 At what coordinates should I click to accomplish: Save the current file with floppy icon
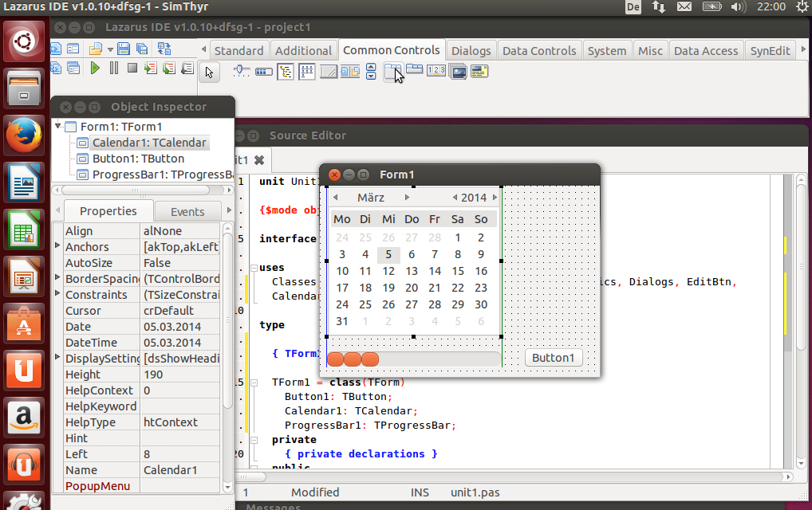pyautogui.click(x=124, y=49)
